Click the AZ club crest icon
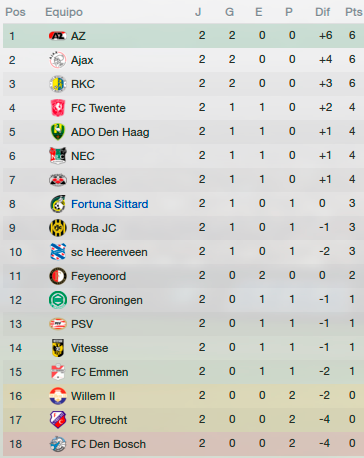The image size is (364, 458). [58, 36]
